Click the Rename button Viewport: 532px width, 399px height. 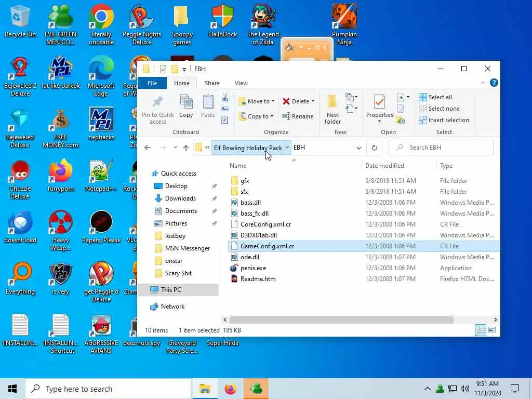pyautogui.click(x=298, y=116)
